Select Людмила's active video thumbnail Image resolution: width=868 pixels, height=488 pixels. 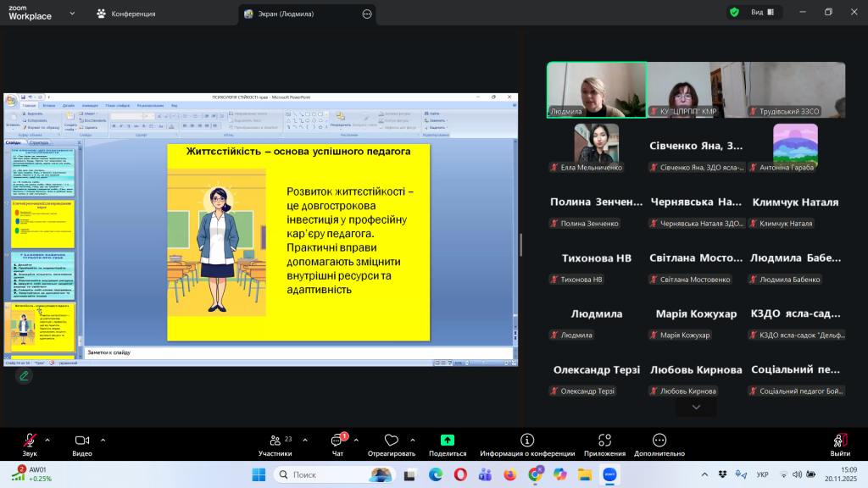point(597,88)
